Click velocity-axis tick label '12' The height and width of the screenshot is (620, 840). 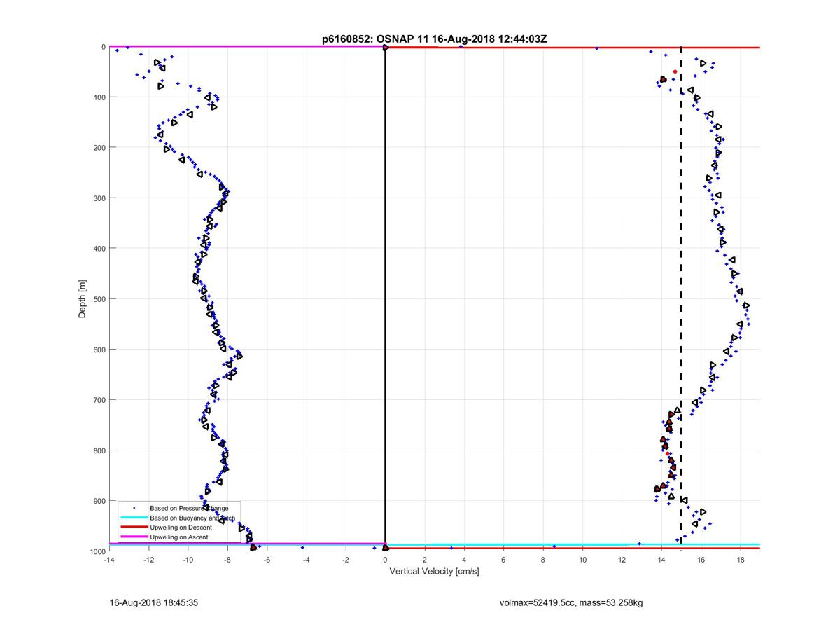tap(622, 561)
